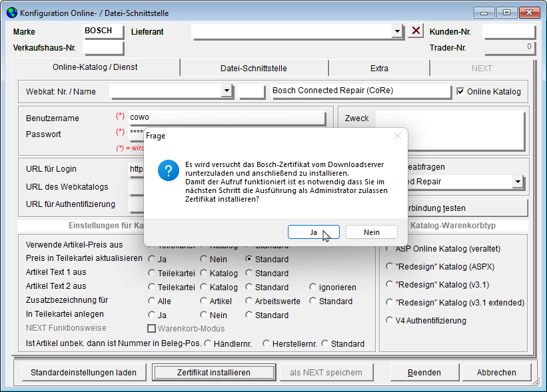Open the NEXT tab
This screenshot has height=392, width=547.
pyautogui.click(x=482, y=69)
